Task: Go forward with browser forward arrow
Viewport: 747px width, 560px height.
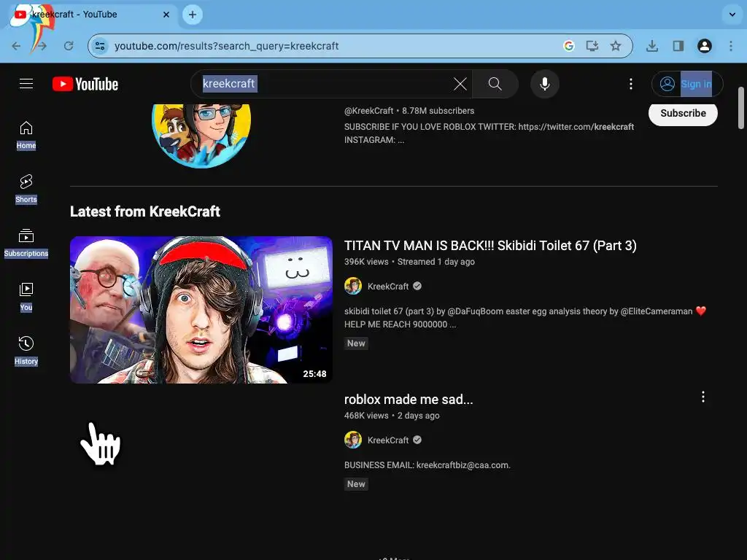Action: pyautogui.click(x=42, y=46)
